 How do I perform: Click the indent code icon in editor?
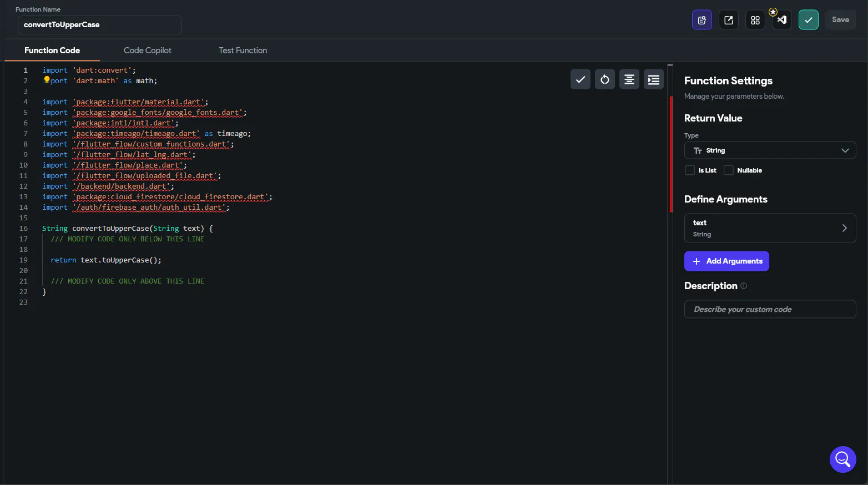[654, 79]
